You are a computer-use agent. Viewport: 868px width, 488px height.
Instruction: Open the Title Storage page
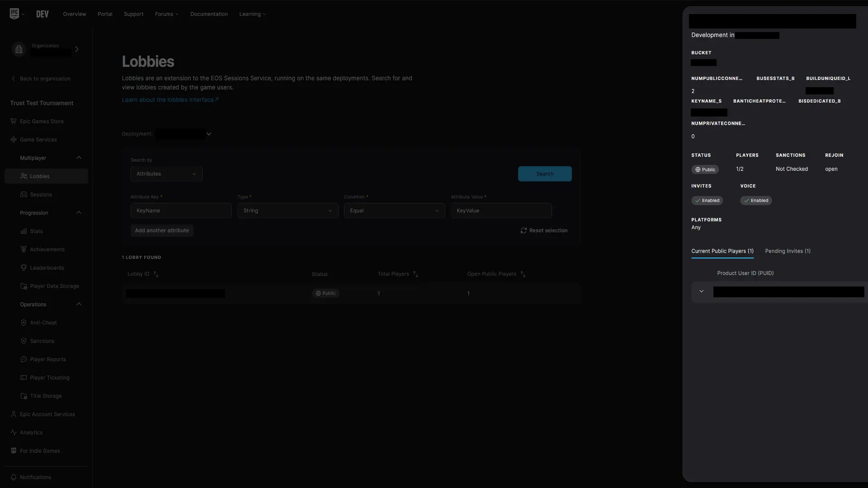pyautogui.click(x=46, y=396)
